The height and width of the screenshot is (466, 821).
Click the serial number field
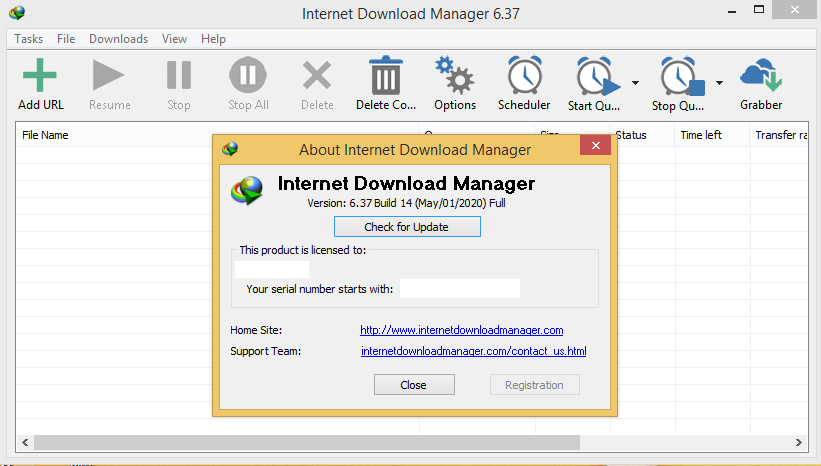(460, 289)
